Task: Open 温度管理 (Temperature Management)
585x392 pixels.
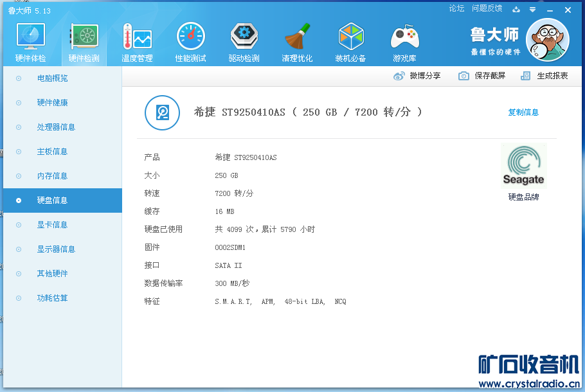Action: pyautogui.click(x=136, y=41)
